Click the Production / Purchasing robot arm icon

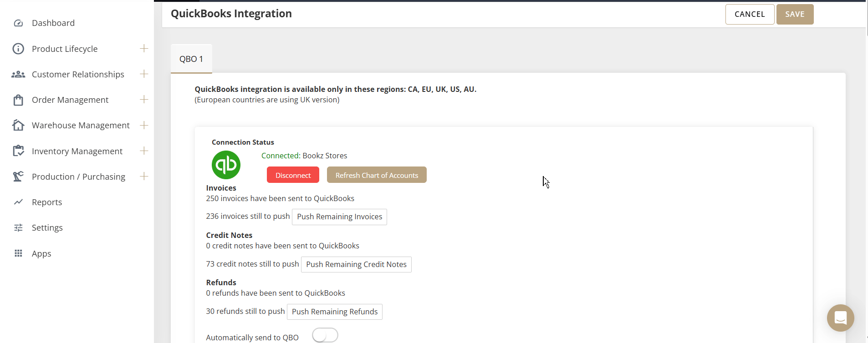(x=18, y=177)
